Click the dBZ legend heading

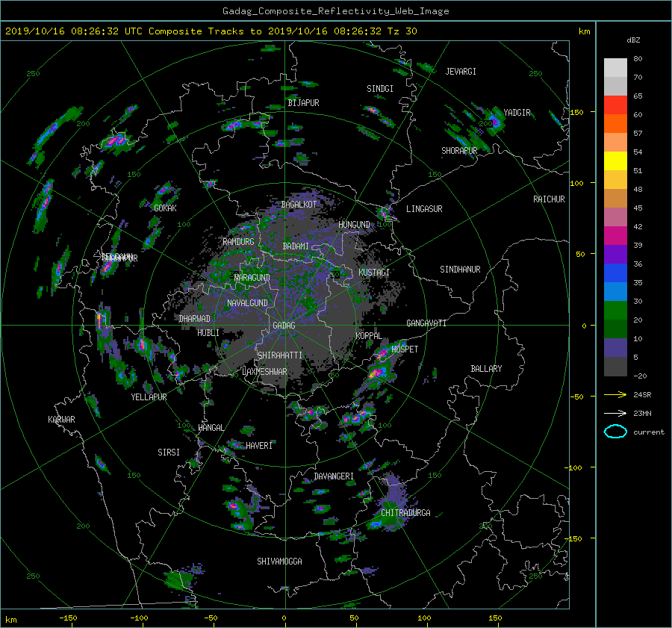pos(633,40)
